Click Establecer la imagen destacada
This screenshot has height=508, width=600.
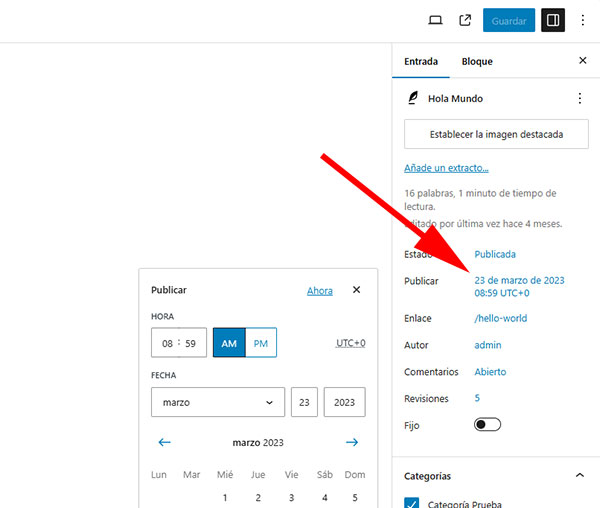(496, 134)
